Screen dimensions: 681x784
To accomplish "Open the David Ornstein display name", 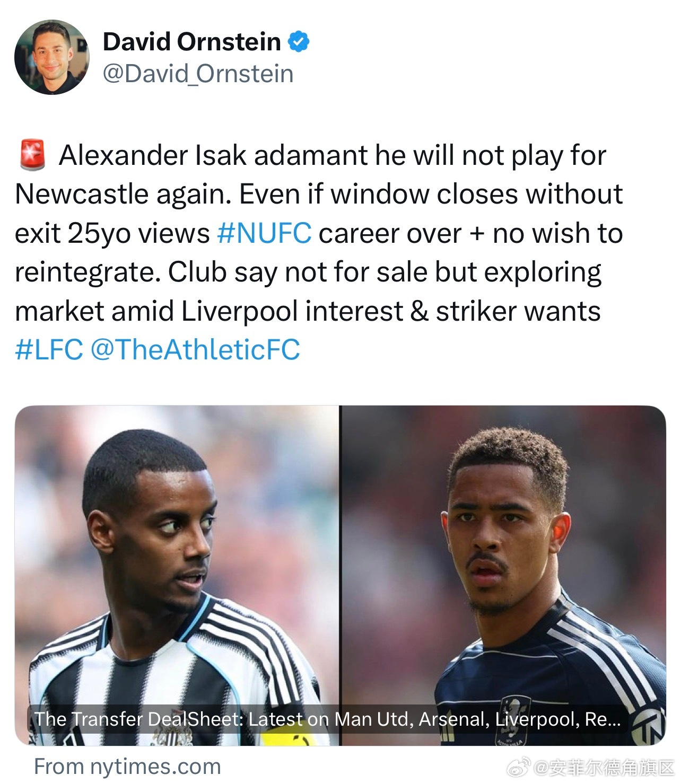I will coord(191,41).
